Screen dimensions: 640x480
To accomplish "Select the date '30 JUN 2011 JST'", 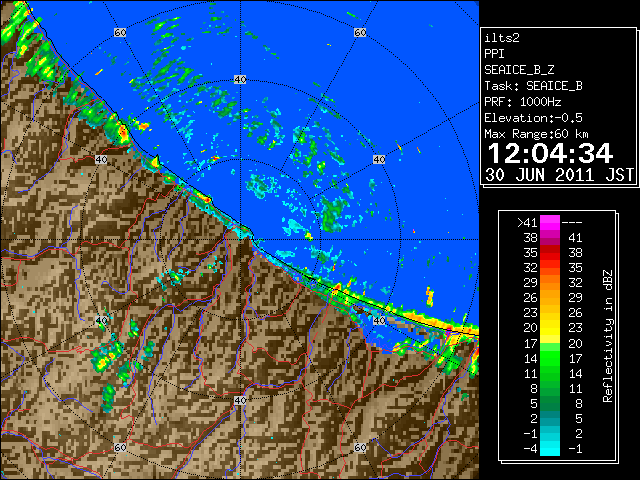I will pyautogui.click(x=559, y=175).
